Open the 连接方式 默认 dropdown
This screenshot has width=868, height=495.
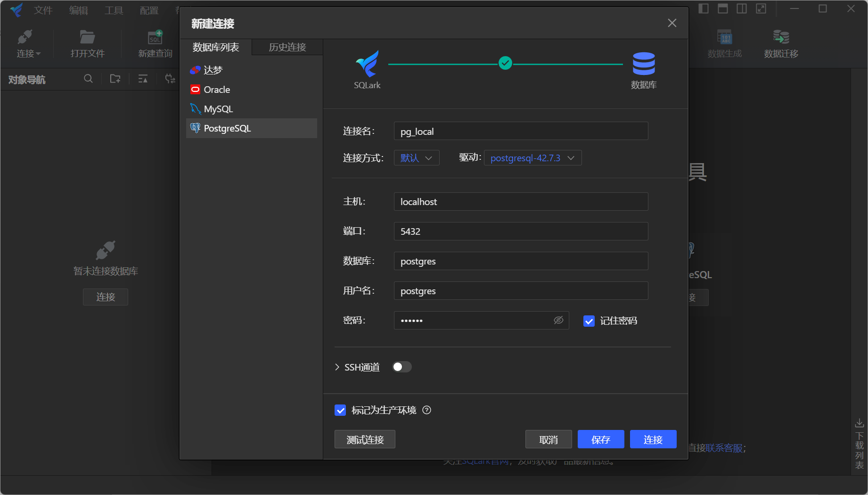[417, 158]
